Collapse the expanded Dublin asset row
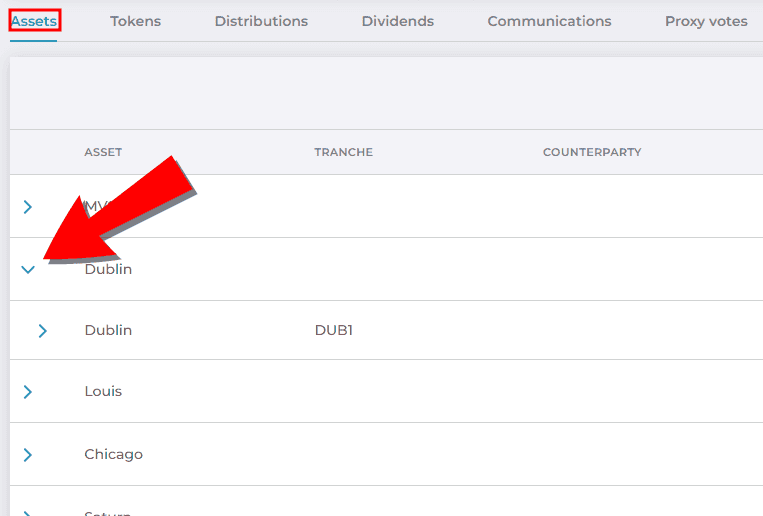The height and width of the screenshot is (516, 763). [x=28, y=269]
